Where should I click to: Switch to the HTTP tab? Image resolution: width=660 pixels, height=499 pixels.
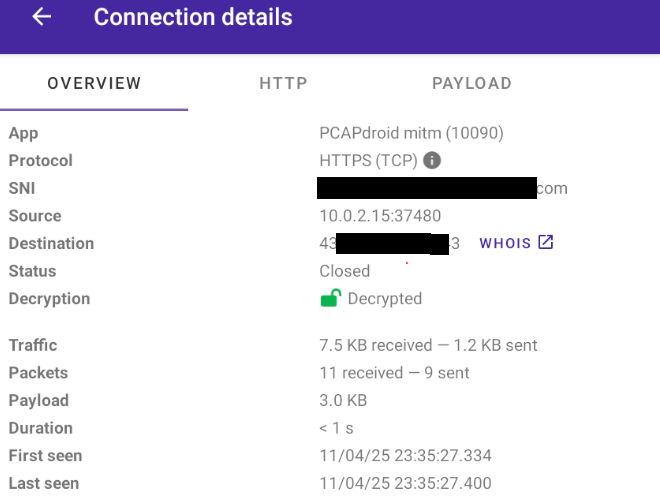coord(283,83)
